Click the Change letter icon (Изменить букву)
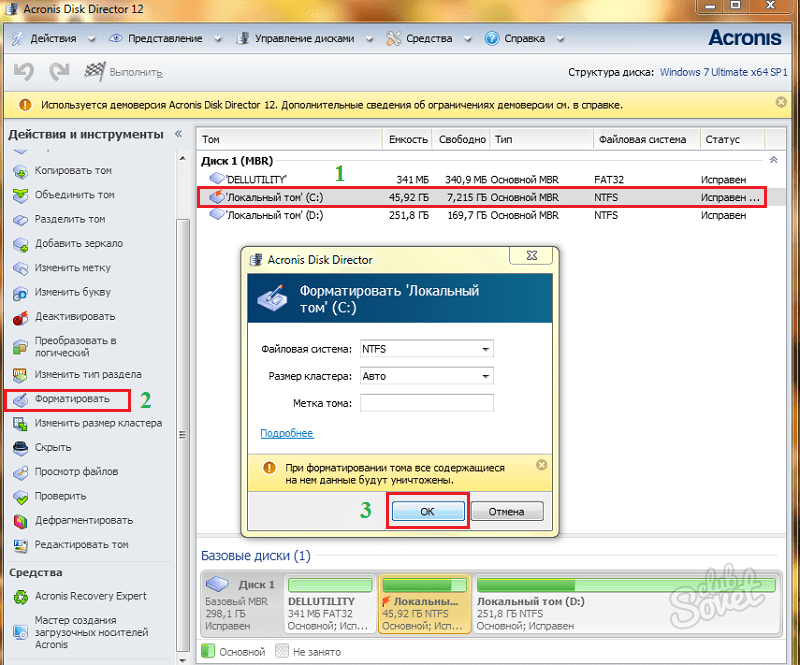The image size is (800, 665). (x=20, y=293)
